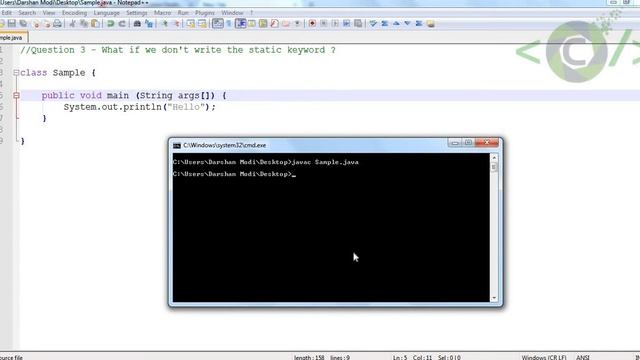Screen dimensions: 640x360
Task: Click the Zoom Out toolbar icon
Action: click(x=177, y=24)
